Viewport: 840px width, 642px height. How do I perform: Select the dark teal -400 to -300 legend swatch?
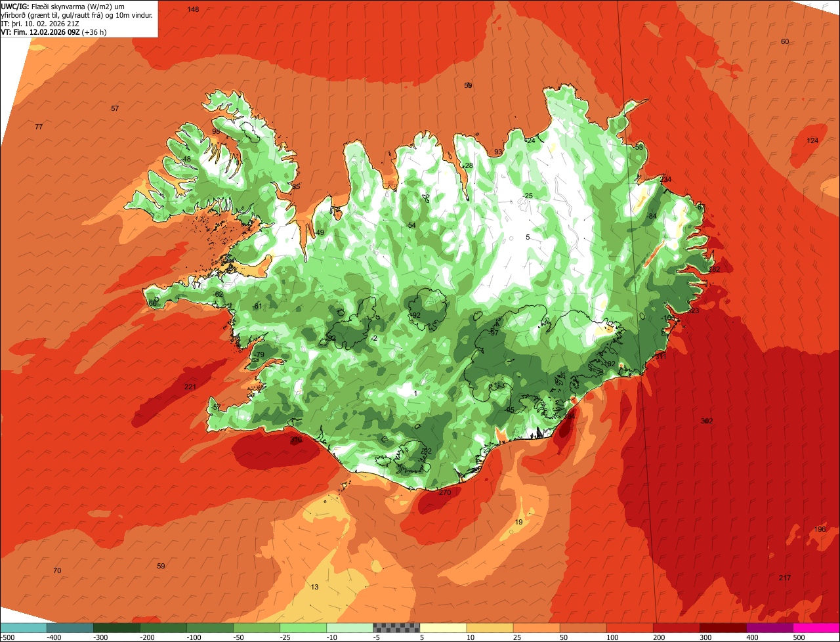click(x=70, y=628)
